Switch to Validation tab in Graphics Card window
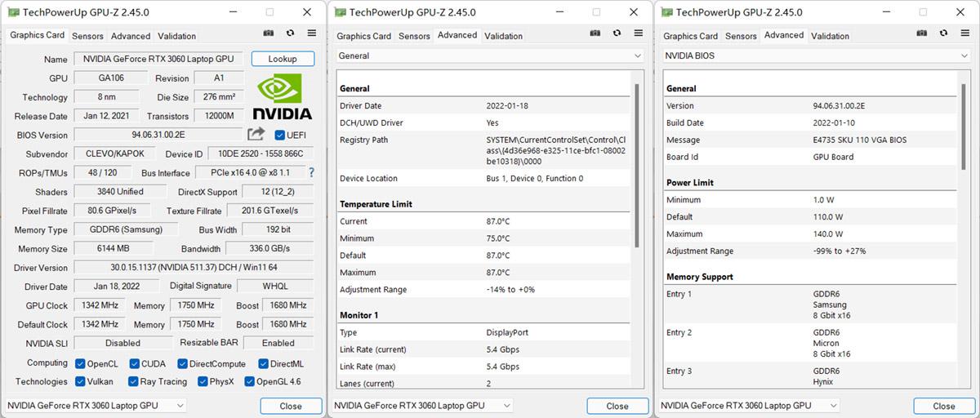Image resolution: width=980 pixels, height=418 pixels. (177, 36)
